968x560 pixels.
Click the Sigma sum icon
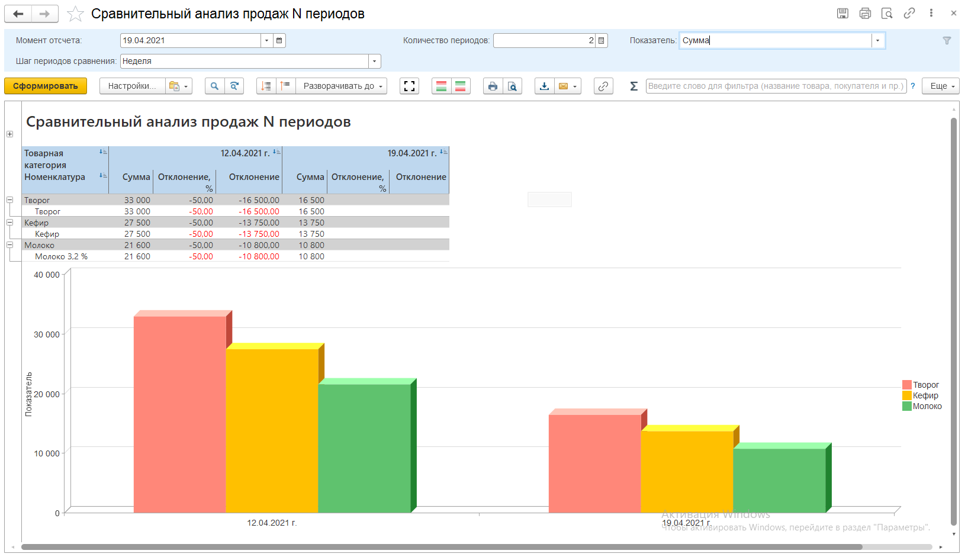click(x=633, y=86)
